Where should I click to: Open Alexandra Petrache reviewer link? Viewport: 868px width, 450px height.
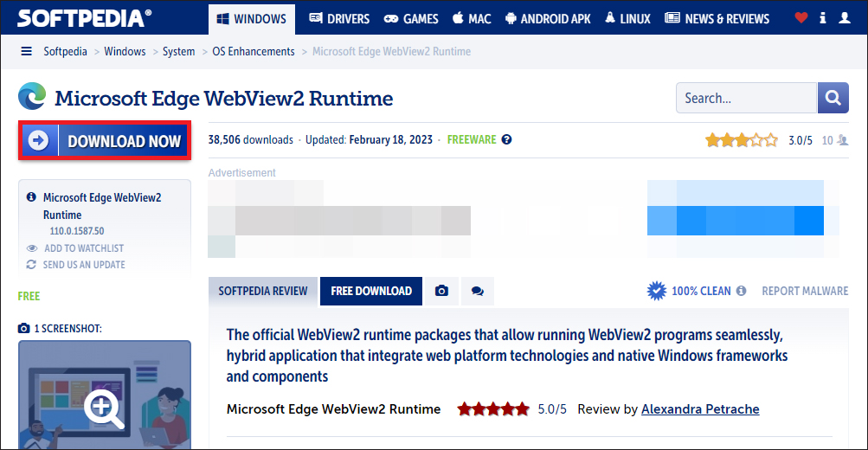700,409
